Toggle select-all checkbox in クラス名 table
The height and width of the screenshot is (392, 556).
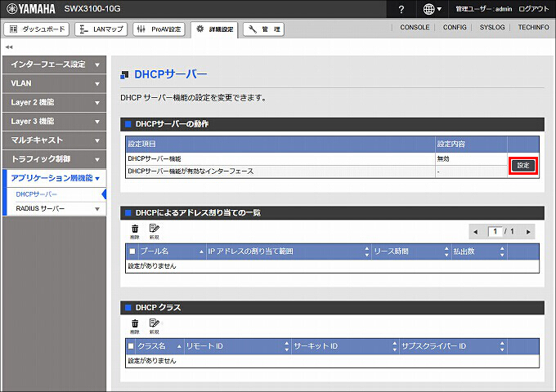pyautogui.click(x=131, y=346)
